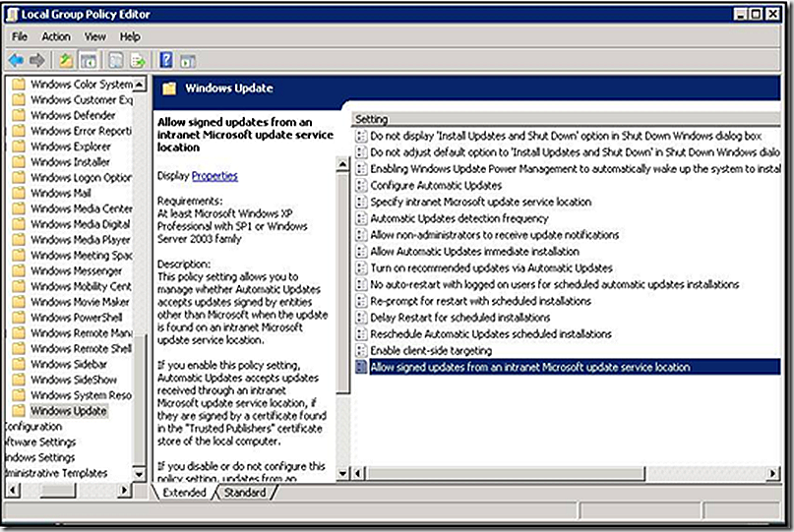
Task: Select the Administrative Templates tree node
Action: pos(56,473)
